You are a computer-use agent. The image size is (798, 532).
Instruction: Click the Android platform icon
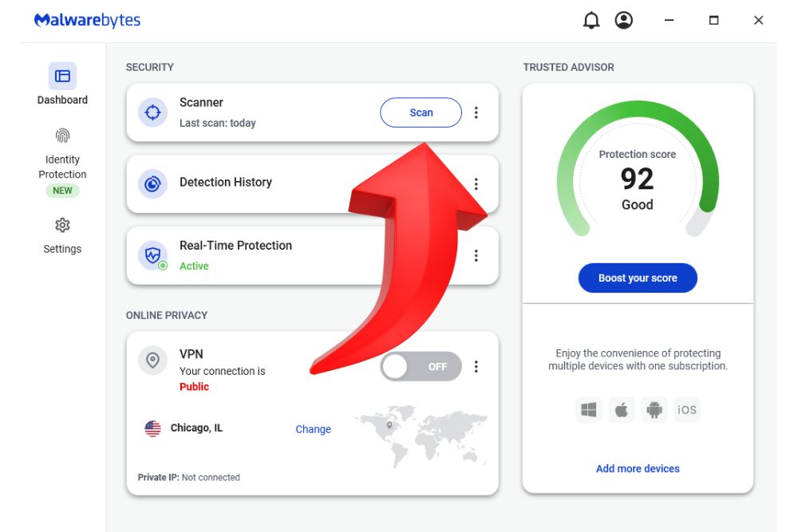pos(654,410)
